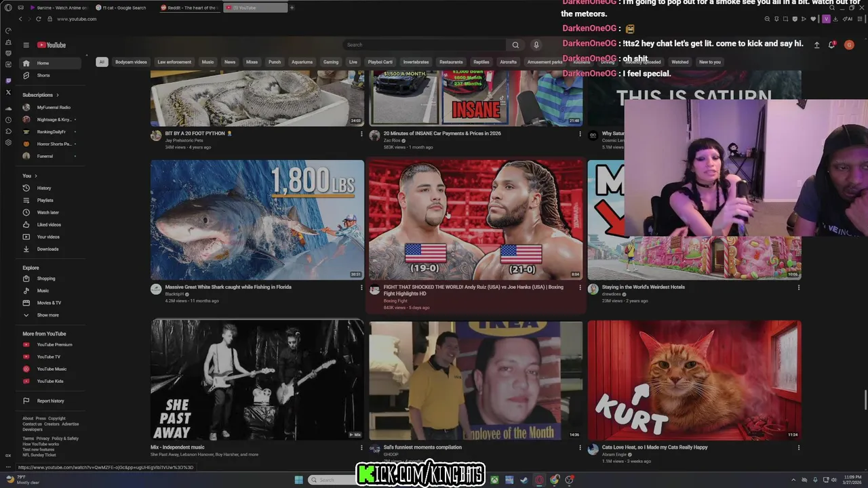Open 20 Minutes of INSANE Car Payments title
Viewport: 868px width, 488px height.
pos(442,134)
